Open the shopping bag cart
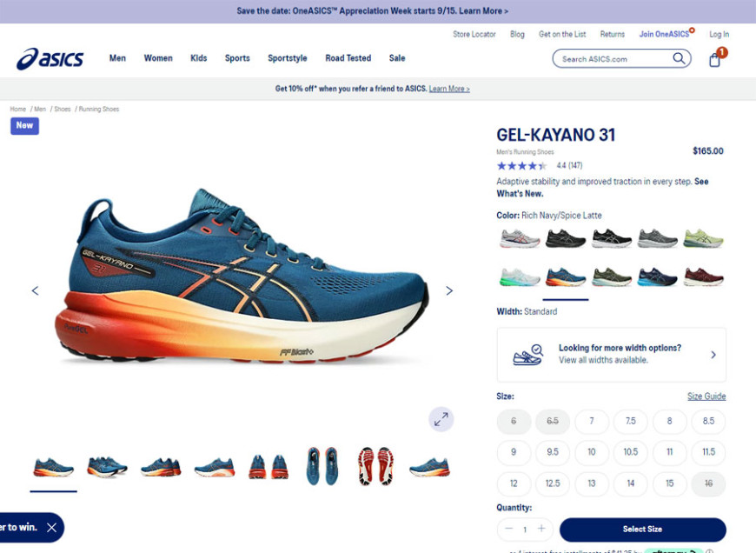Viewport: 756px width, 553px height. [x=715, y=60]
